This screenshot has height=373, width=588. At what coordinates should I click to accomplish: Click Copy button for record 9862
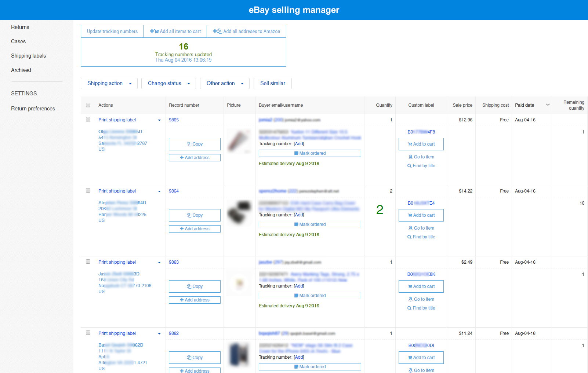pyautogui.click(x=195, y=358)
